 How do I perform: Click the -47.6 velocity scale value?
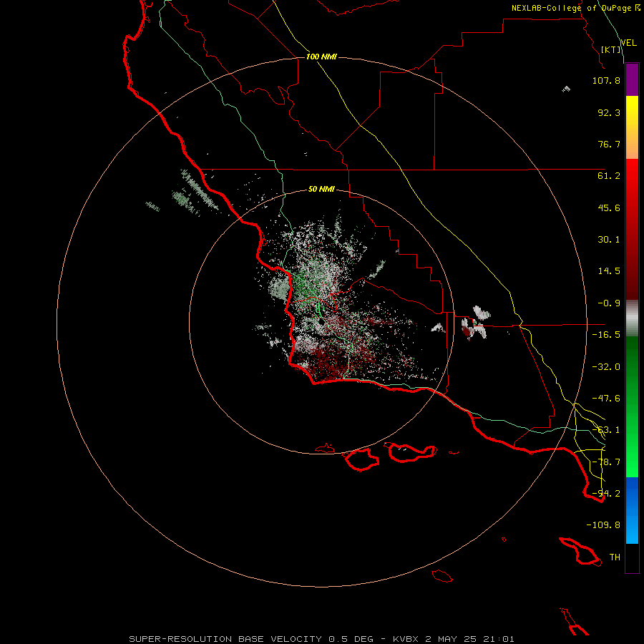pyautogui.click(x=606, y=399)
